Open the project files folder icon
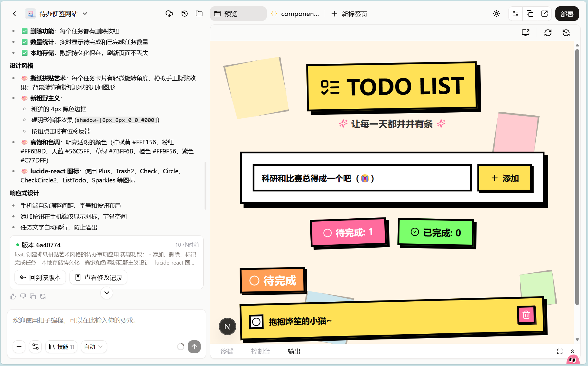The width and height of the screenshot is (588, 366). click(x=199, y=14)
